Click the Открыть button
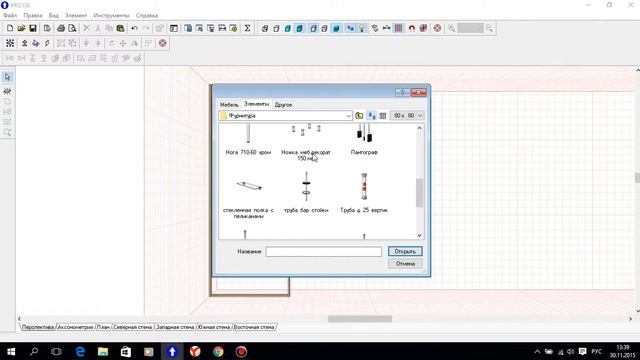The image size is (640, 360). [405, 251]
